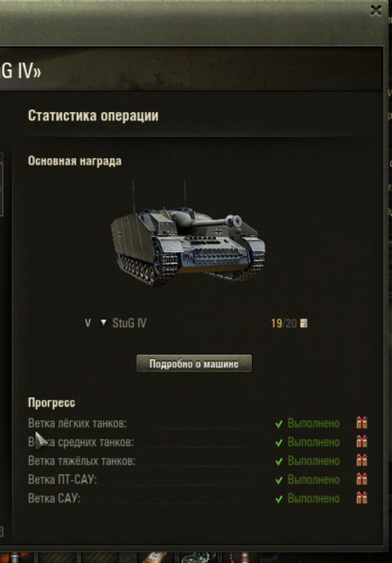The width and height of the screenshot is (392, 563).
Task: Click the tier V icon beside StuG IV
Action: pyautogui.click(x=88, y=323)
